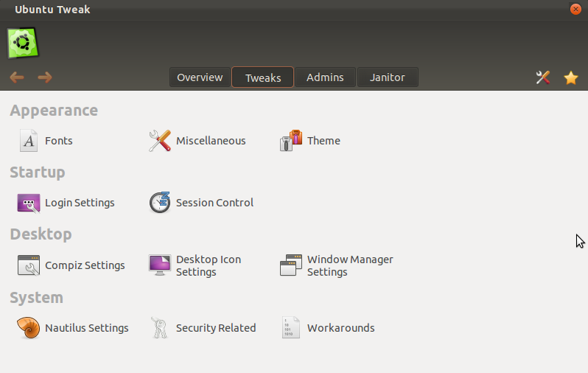588x373 pixels.
Task: Open Session Control clock icon
Action: click(160, 203)
